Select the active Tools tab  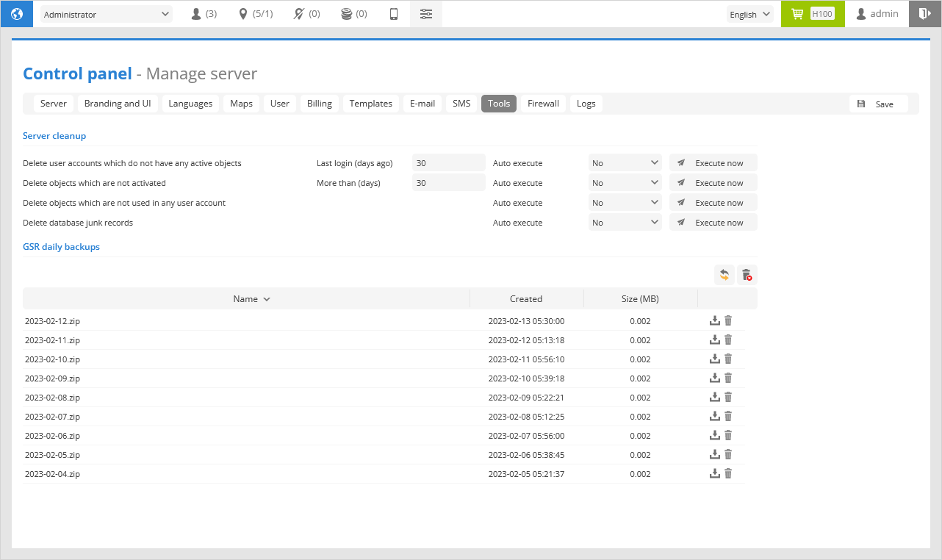tap(499, 104)
